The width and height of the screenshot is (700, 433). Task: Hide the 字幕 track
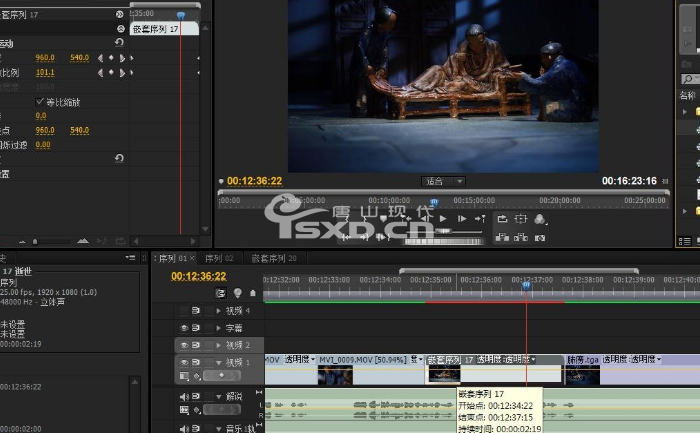pos(183,328)
